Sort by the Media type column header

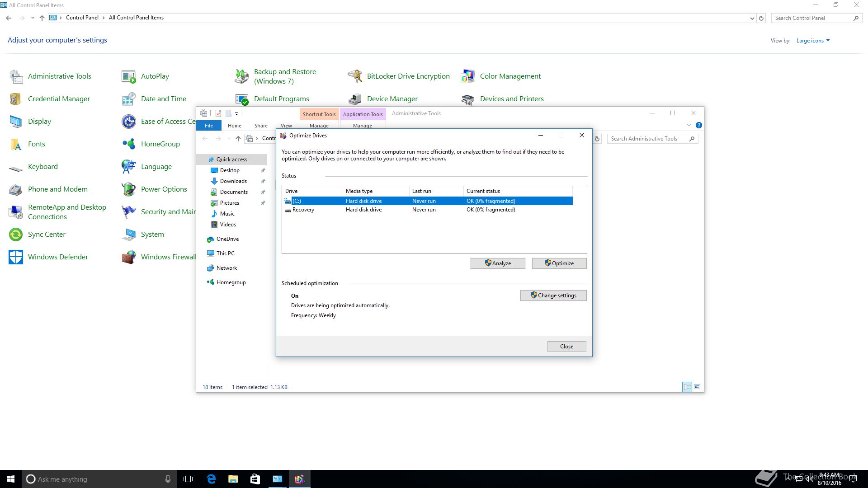tap(376, 191)
